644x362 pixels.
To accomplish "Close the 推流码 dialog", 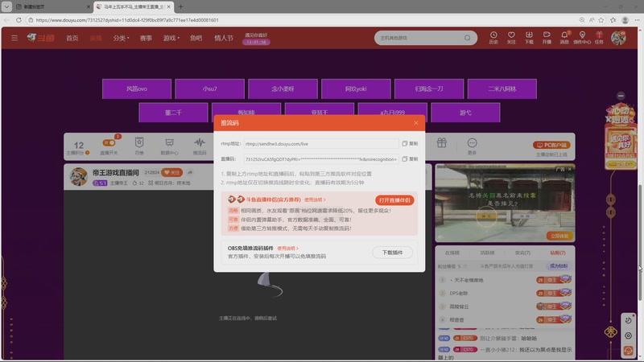I will tap(416, 123).
